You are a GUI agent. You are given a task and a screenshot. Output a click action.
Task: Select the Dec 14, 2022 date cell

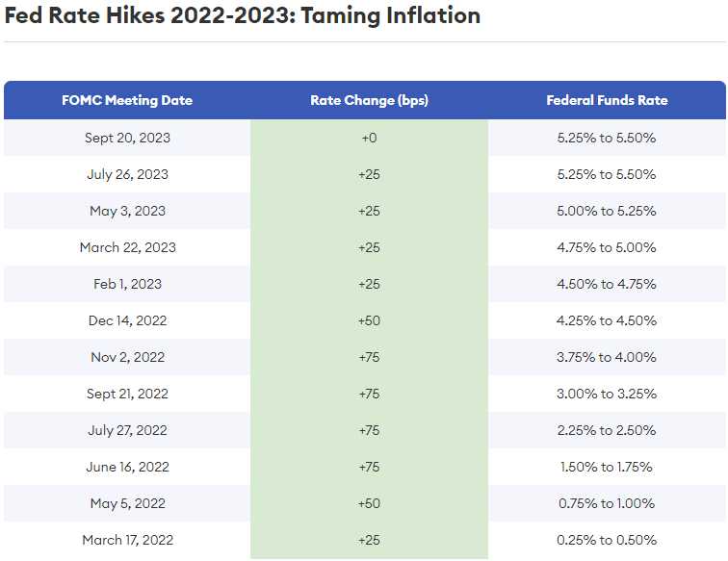pos(127,320)
